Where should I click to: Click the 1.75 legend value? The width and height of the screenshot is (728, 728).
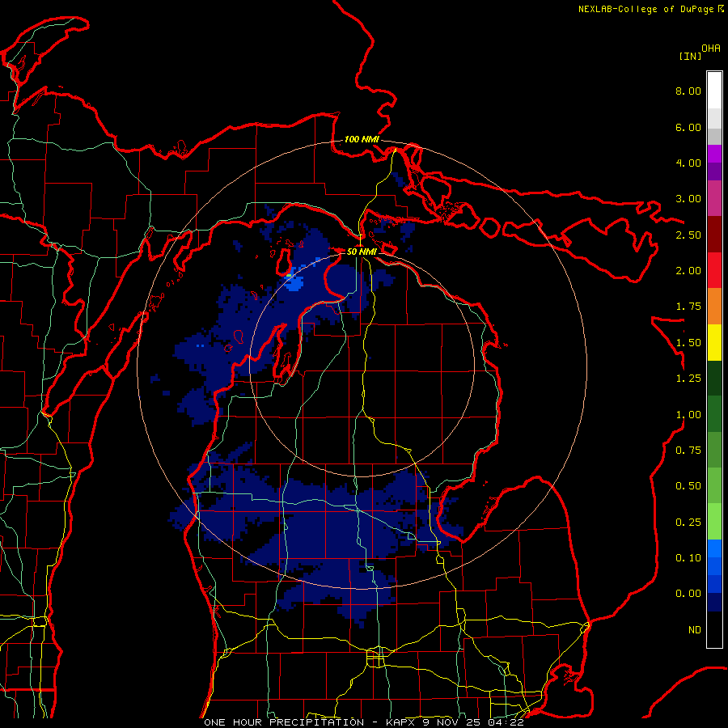click(x=688, y=307)
